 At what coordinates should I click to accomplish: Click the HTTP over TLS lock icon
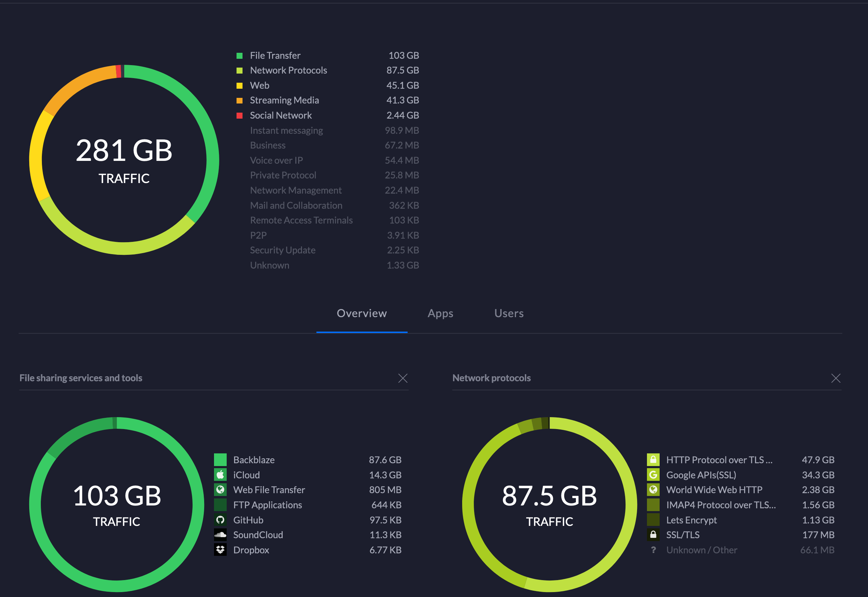(x=653, y=460)
